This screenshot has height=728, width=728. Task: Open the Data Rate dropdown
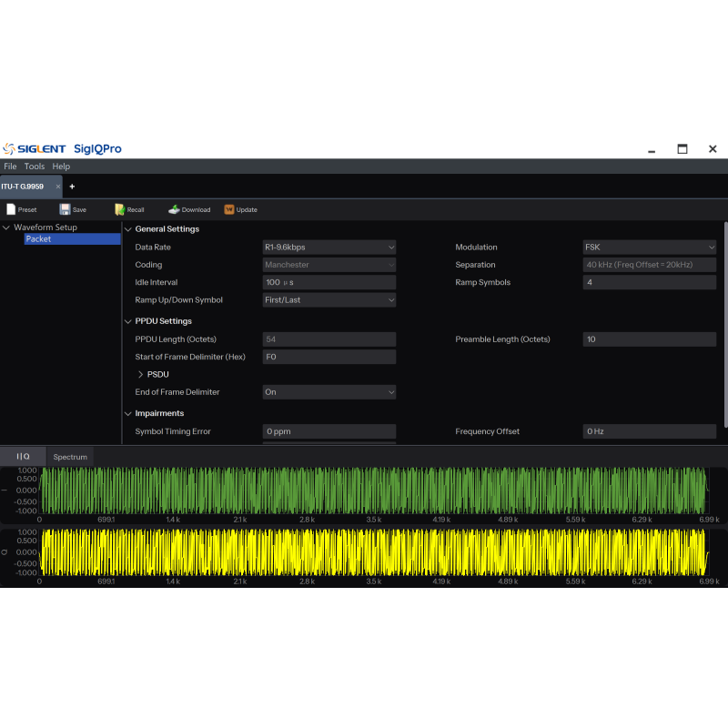click(x=329, y=247)
